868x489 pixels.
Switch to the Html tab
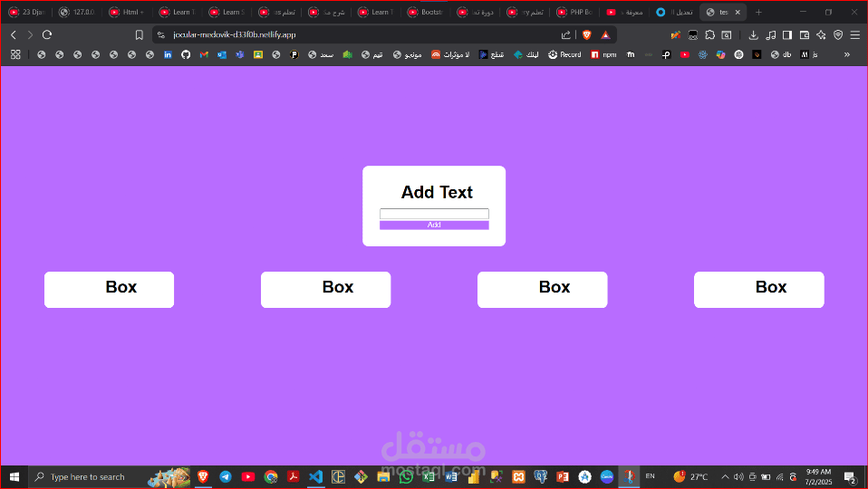click(127, 12)
